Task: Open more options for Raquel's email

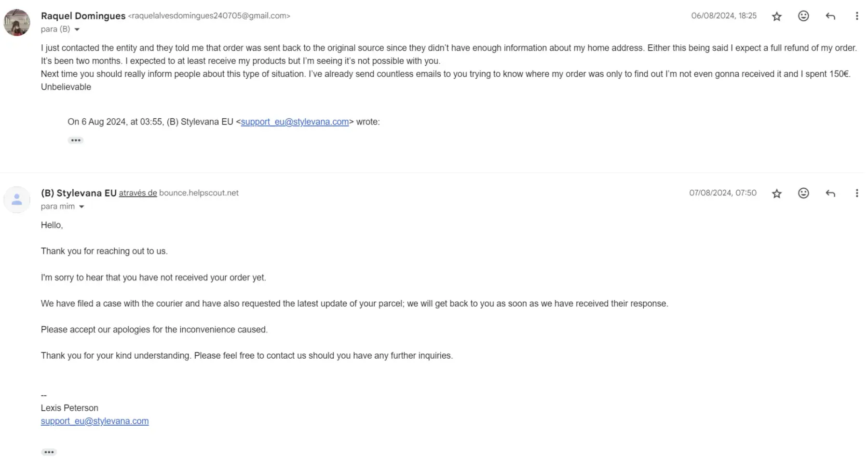Action: tap(856, 16)
